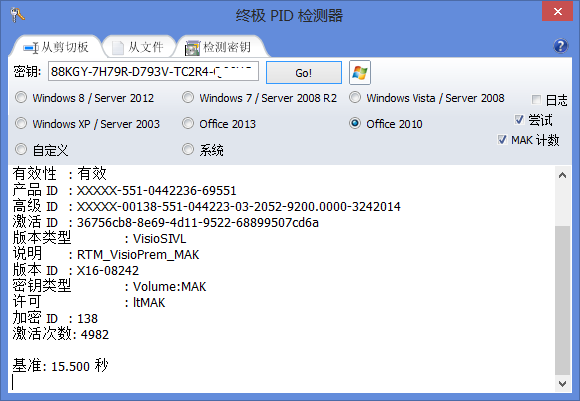This screenshot has width=580, height=401.
Task: Switch to the 从文件 tab
Action: point(138,47)
